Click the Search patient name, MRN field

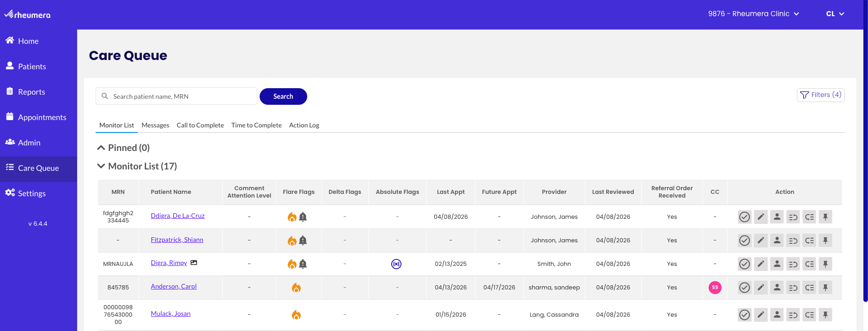[x=176, y=96]
